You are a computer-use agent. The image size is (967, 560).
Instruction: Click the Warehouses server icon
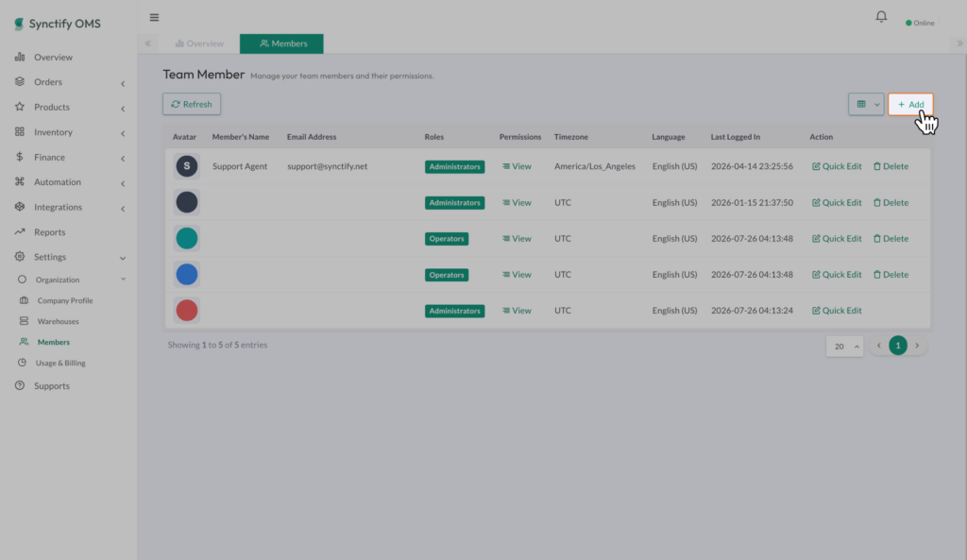coord(24,321)
